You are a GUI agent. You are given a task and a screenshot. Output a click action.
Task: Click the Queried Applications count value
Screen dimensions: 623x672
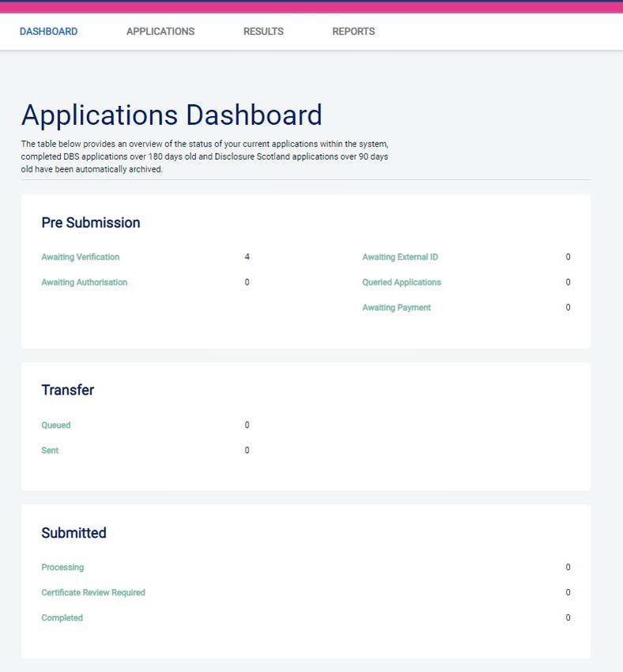pos(568,282)
